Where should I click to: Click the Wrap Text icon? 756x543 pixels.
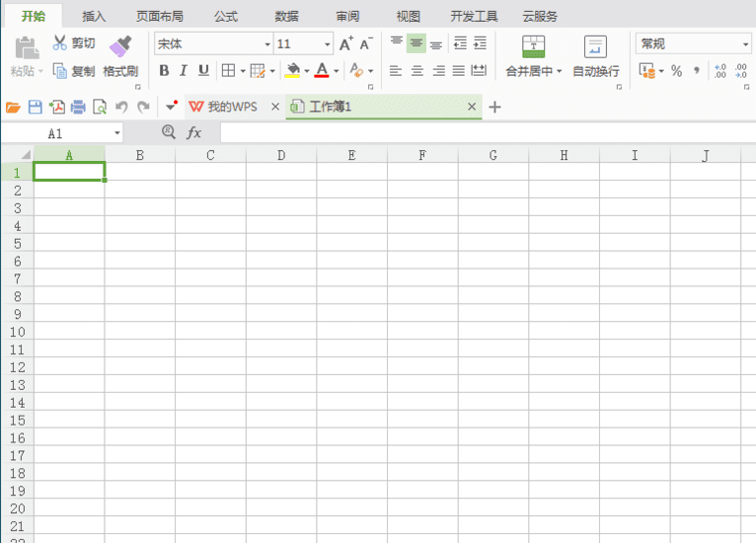[x=595, y=46]
